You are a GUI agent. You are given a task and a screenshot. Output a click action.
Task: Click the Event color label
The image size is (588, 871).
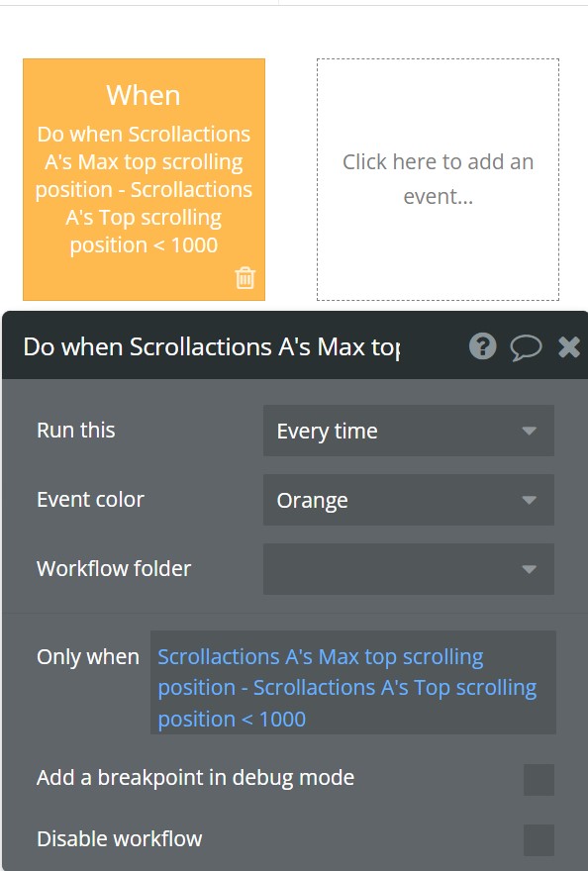coord(91,500)
